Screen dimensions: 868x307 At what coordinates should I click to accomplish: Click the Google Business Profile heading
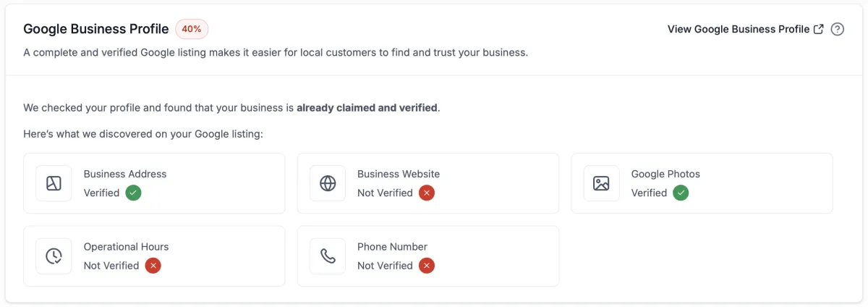click(96, 29)
